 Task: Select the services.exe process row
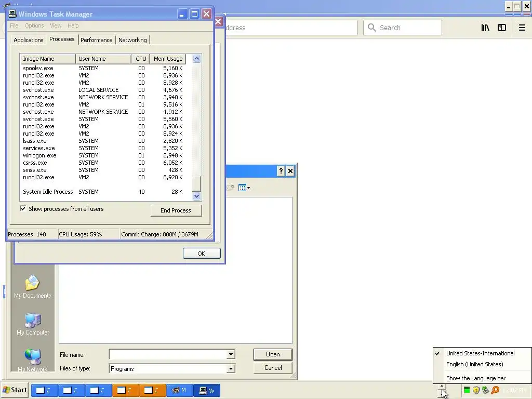click(x=103, y=148)
